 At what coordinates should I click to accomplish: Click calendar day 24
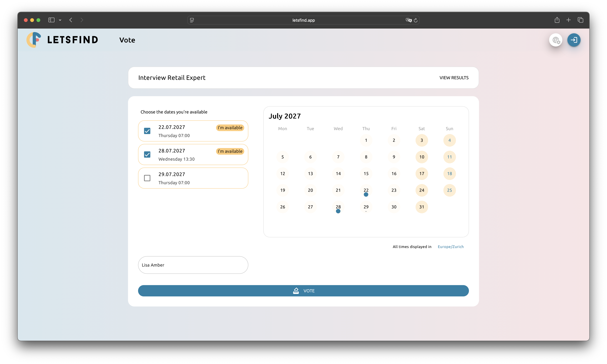click(x=422, y=190)
